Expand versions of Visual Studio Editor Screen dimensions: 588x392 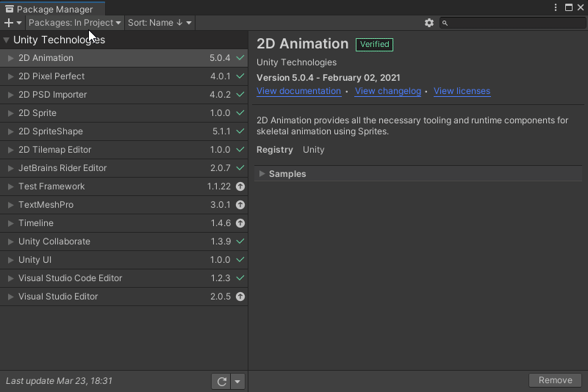pos(11,297)
